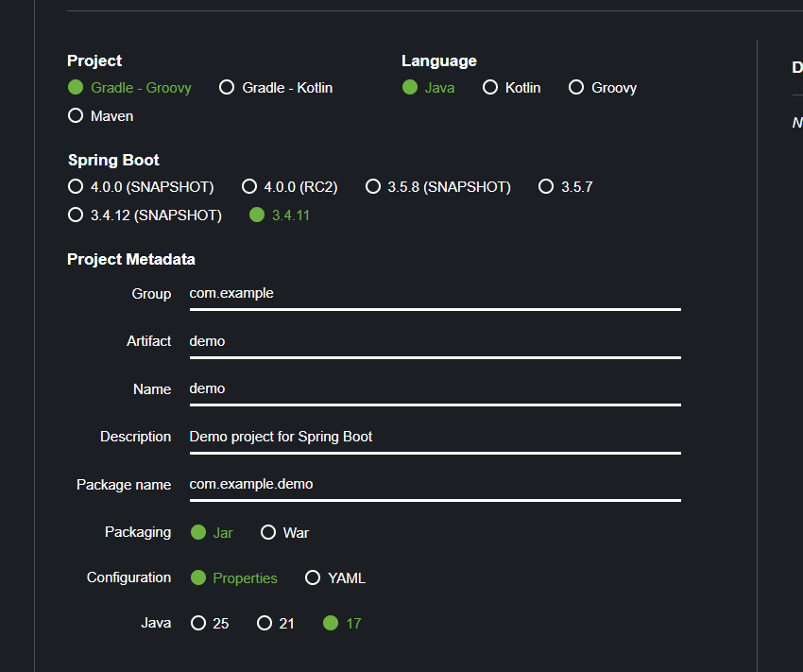This screenshot has height=672, width=803.
Task: Choose Maven as project type
Action: 101,115
